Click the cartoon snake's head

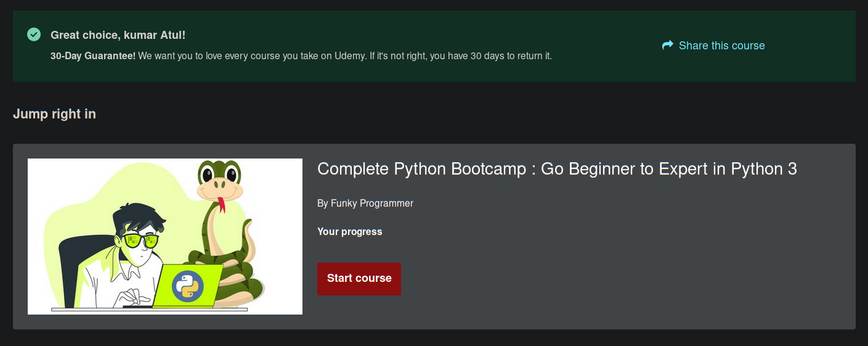coord(219,179)
